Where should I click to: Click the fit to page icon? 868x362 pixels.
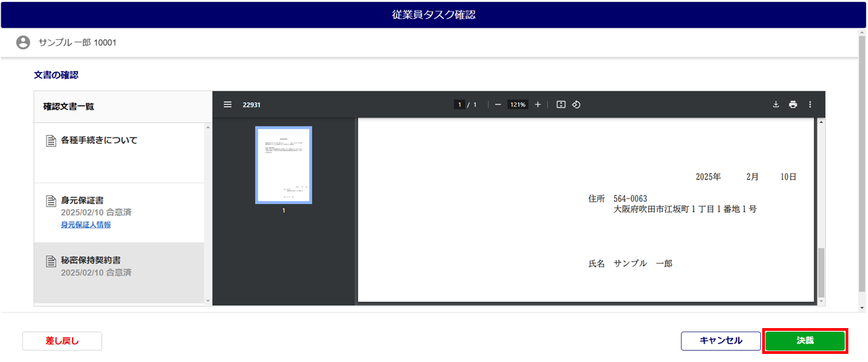(561, 104)
